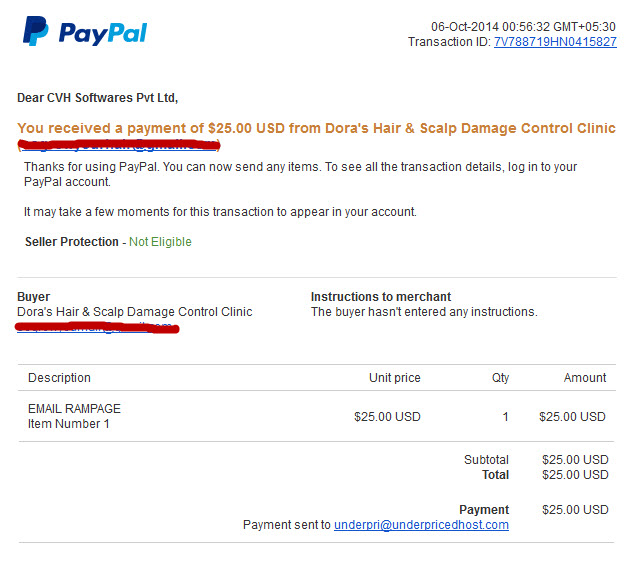Click the Payment value $25.00 USD
Screen dimensions: 629x570
click(x=575, y=510)
